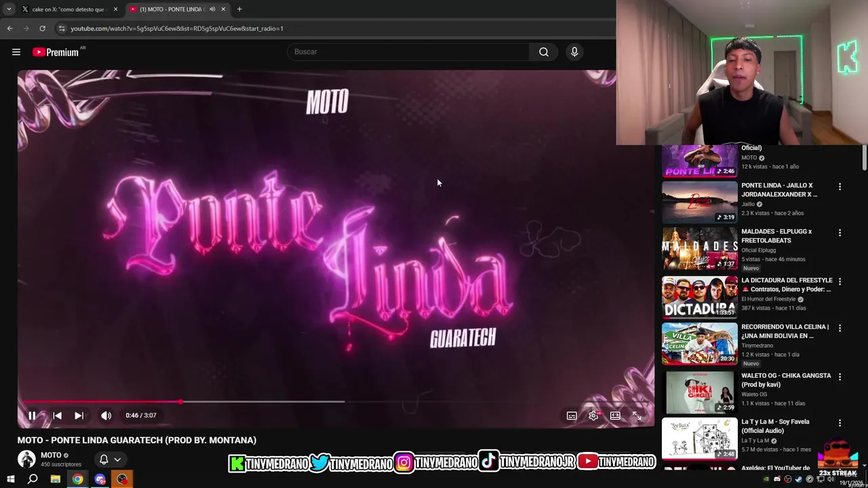Open options menu for Soy Favela video
This screenshot has height=488, width=868.
pyautogui.click(x=840, y=423)
